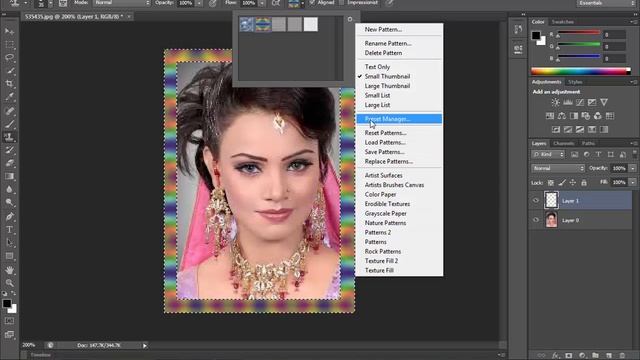Open the History panel icon
The height and width of the screenshot is (360, 640).
click(x=518, y=29)
